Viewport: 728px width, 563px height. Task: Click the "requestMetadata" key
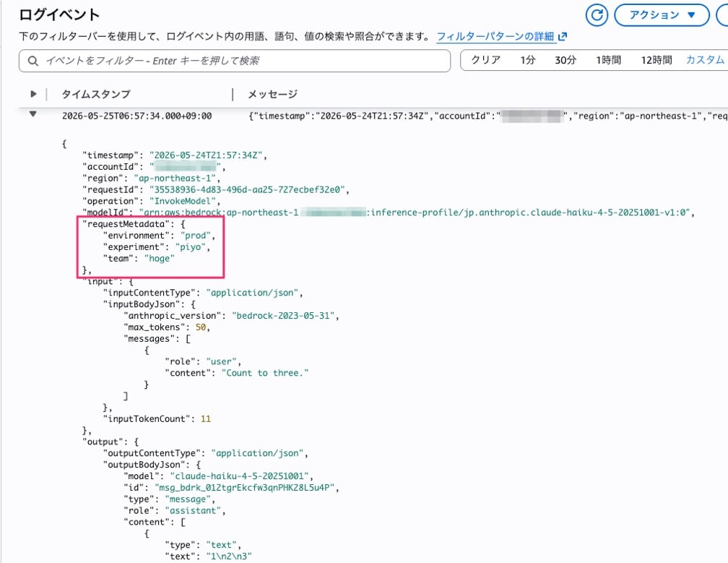(x=126, y=224)
